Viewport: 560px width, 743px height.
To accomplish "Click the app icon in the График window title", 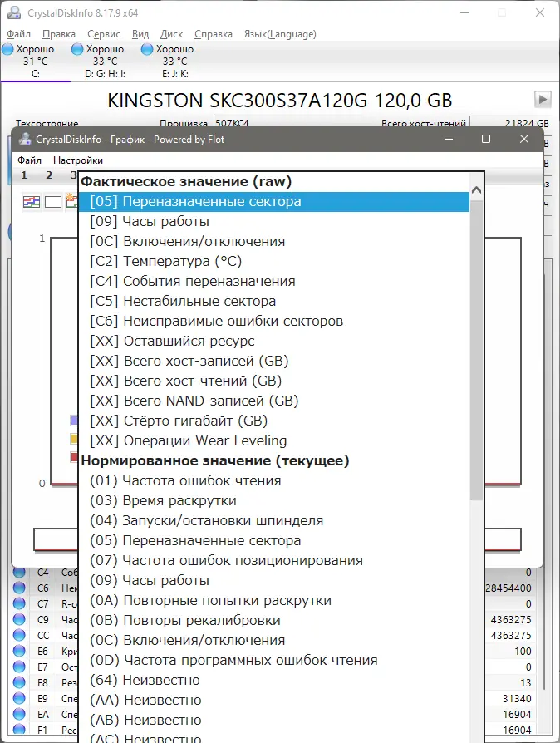I will tap(24, 140).
